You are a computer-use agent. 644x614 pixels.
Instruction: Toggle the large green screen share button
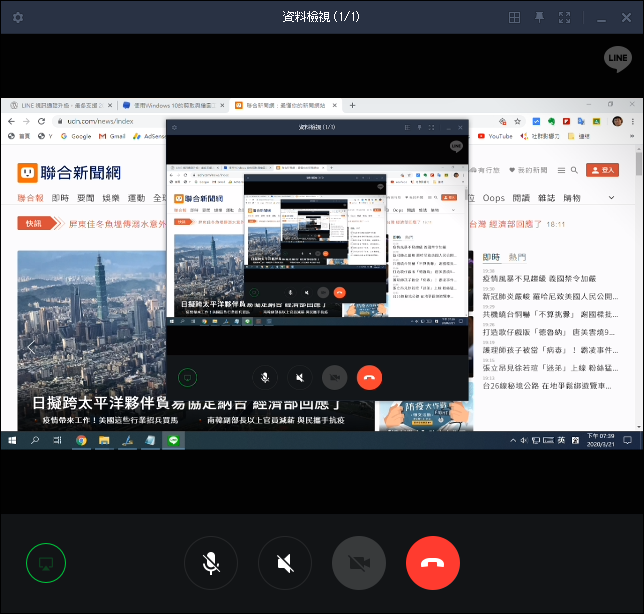(x=46, y=563)
